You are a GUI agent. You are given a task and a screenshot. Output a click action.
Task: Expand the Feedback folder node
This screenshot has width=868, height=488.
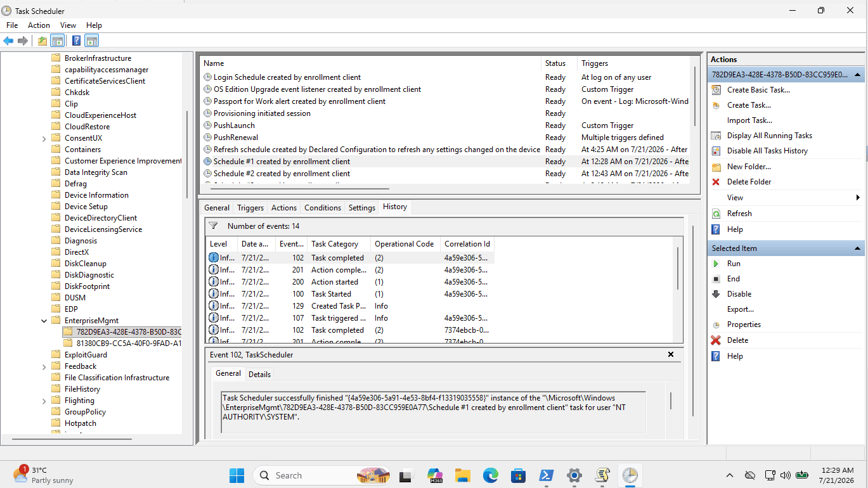click(x=44, y=366)
